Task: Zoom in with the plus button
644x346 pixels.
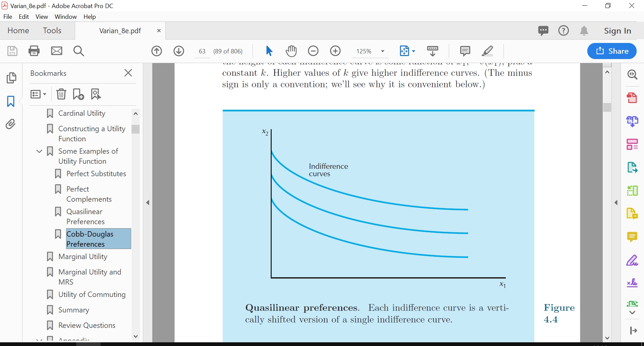Action: pyautogui.click(x=335, y=51)
